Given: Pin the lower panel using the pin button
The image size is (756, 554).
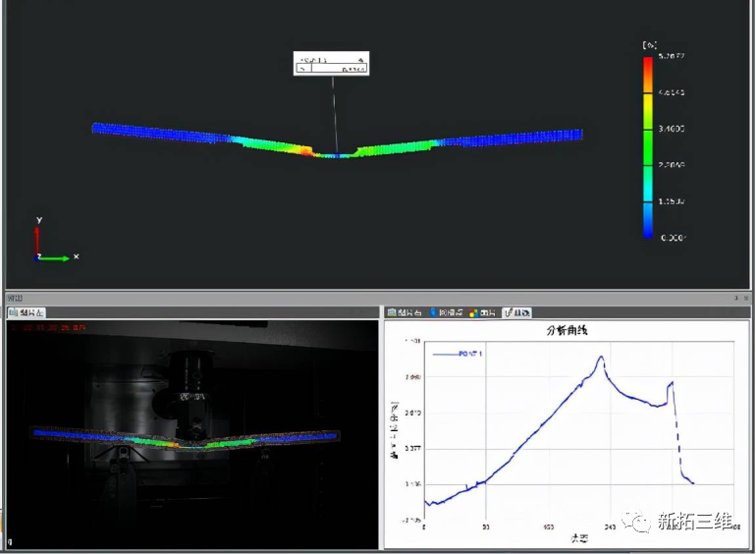Looking at the screenshot, I should (x=736, y=298).
